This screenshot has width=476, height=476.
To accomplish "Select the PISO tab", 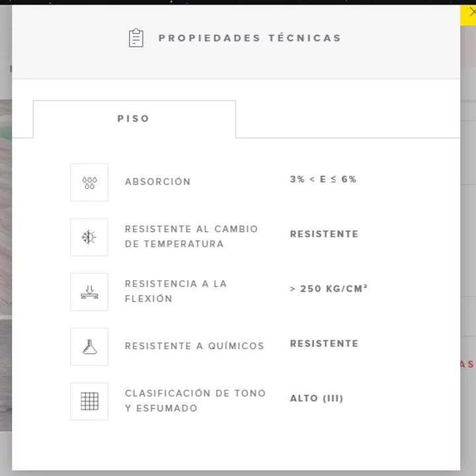I will pos(134,119).
